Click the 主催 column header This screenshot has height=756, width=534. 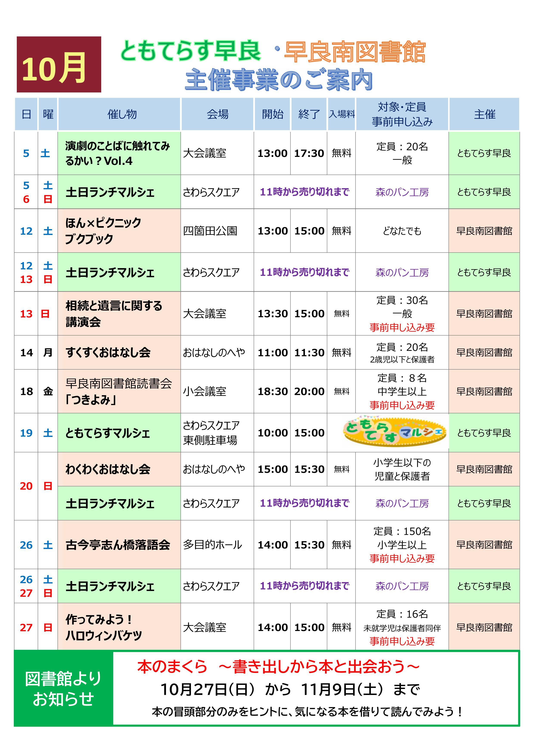(484, 114)
